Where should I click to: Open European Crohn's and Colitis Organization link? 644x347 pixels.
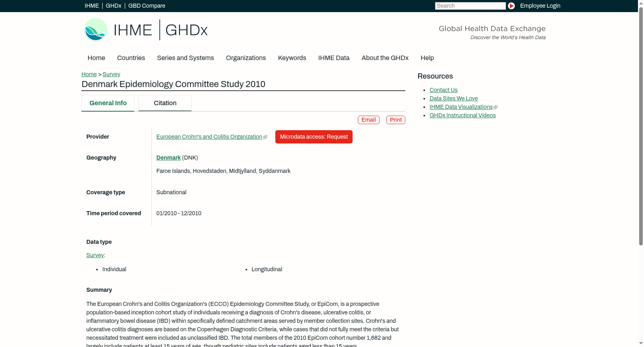click(209, 137)
